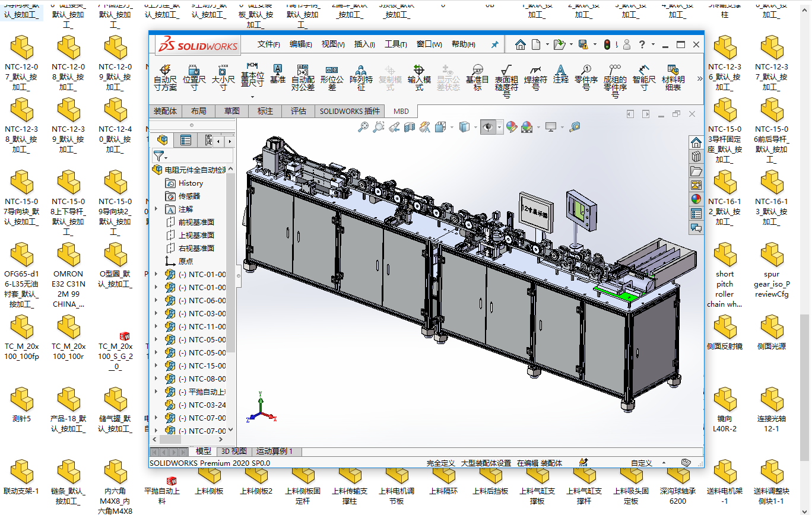Click the 自定义 units button in status bar
Screen dimensions: 812x515
pos(641,463)
